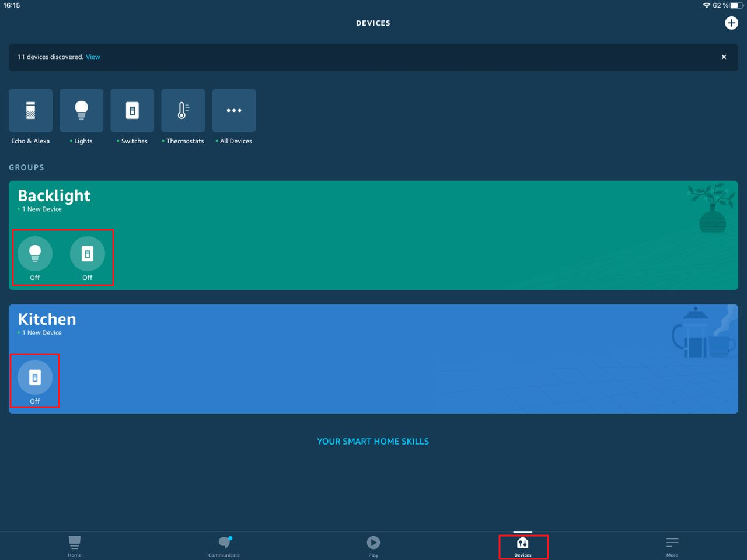747x560 pixels.
Task: Select the Thermostats category icon
Action: pyautogui.click(x=183, y=110)
